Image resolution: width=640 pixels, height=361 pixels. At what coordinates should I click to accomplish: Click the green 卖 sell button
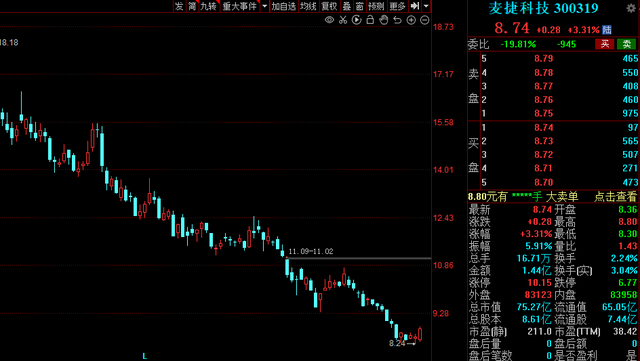point(627,44)
